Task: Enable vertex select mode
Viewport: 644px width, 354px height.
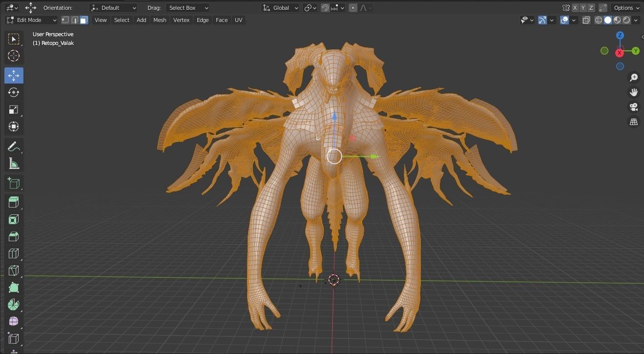Action: 65,20
